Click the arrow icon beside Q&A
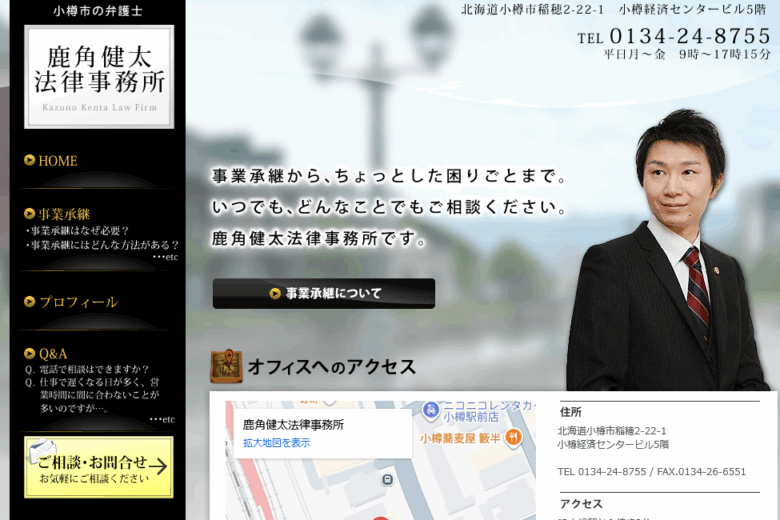This screenshot has height=520, width=780. (x=30, y=354)
